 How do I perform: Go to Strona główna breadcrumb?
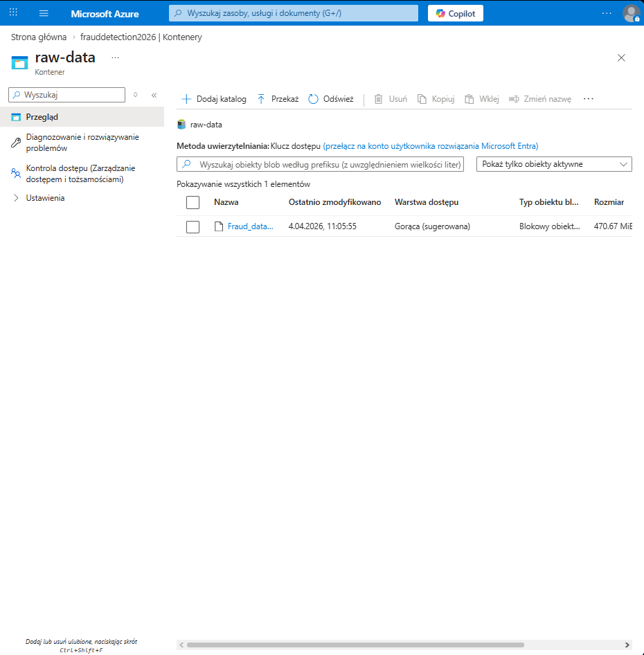[x=39, y=37]
